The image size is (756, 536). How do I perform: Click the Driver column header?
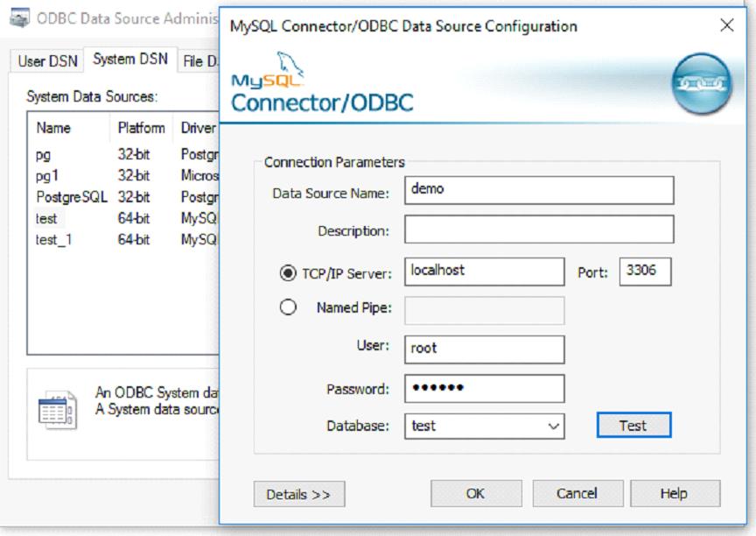(197, 128)
